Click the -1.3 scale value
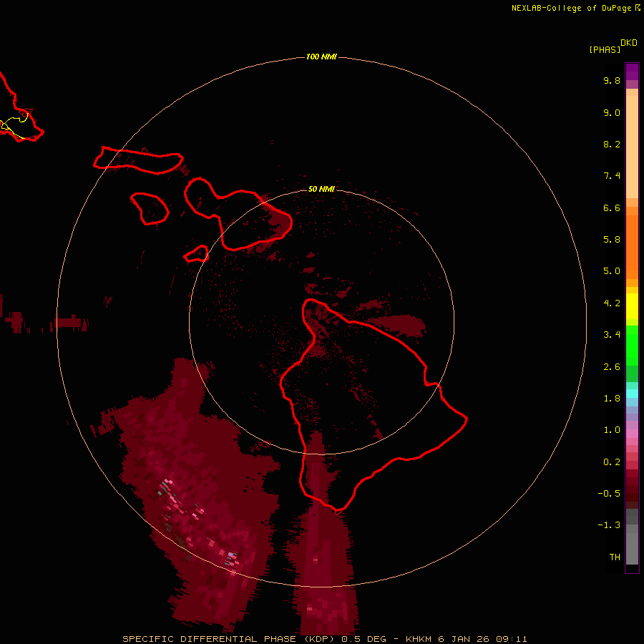 pos(609,525)
